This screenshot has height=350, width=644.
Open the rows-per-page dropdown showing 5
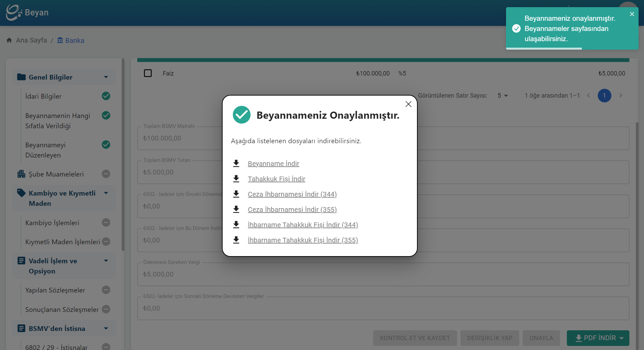coord(503,96)
